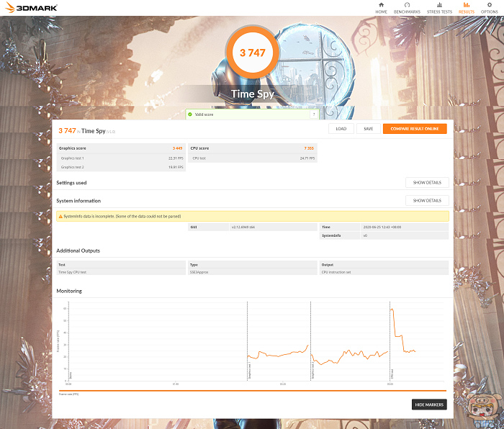This screenshot has width=504, height=429.
Task: Click the GUI version value v2.12.6949
Action: click(x=243, y=227)
